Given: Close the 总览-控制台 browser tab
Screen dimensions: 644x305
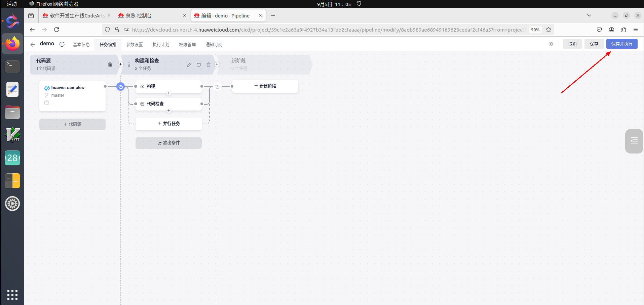Looking at the screenshot, I should click(185, 15).
